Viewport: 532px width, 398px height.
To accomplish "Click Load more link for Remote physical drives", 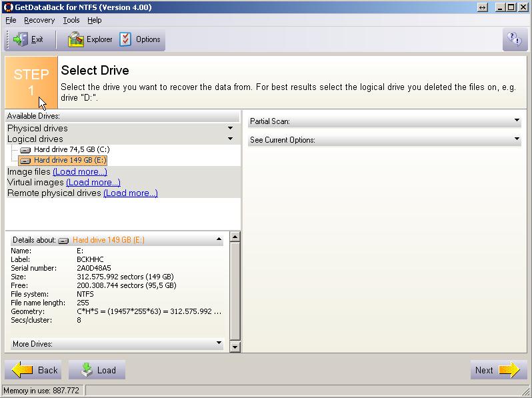I will tap(131, 193).
